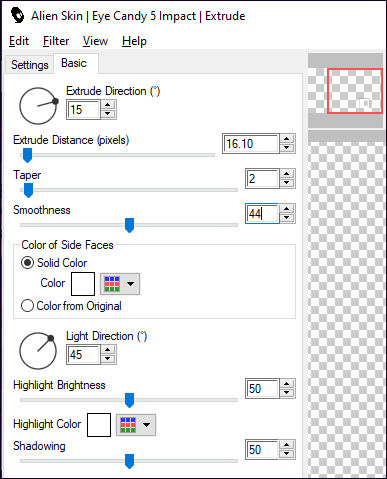This screenshot has height=479, width=387.
Task: Click the Extrude Direction angle dial
Action: (38, 106)
